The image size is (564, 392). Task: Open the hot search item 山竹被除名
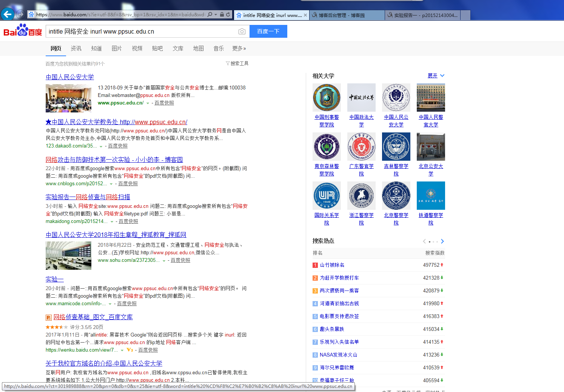pyautogui.click(x=332, y=265)
